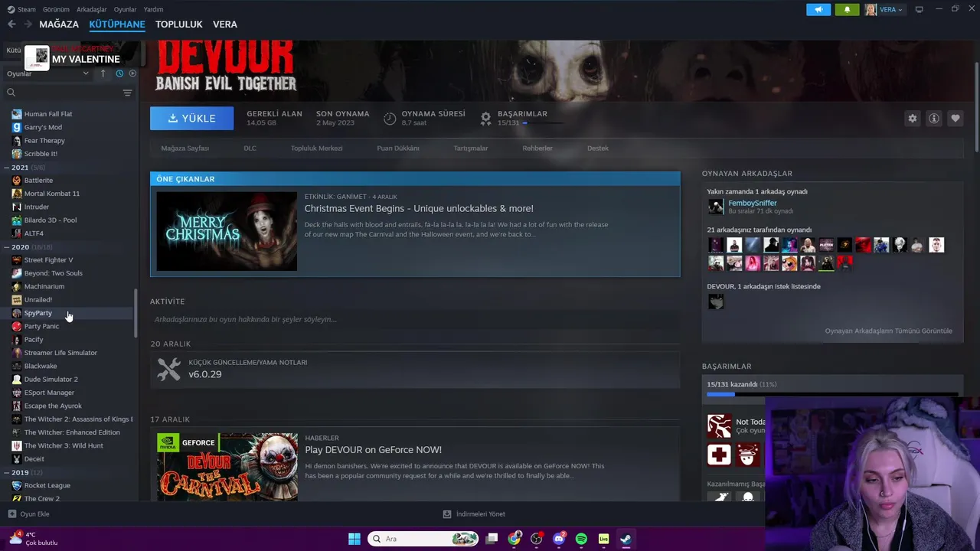Open the Merry Christmas event thumbnail
This screenshot has height=551, width=980.
click(227, 231)
